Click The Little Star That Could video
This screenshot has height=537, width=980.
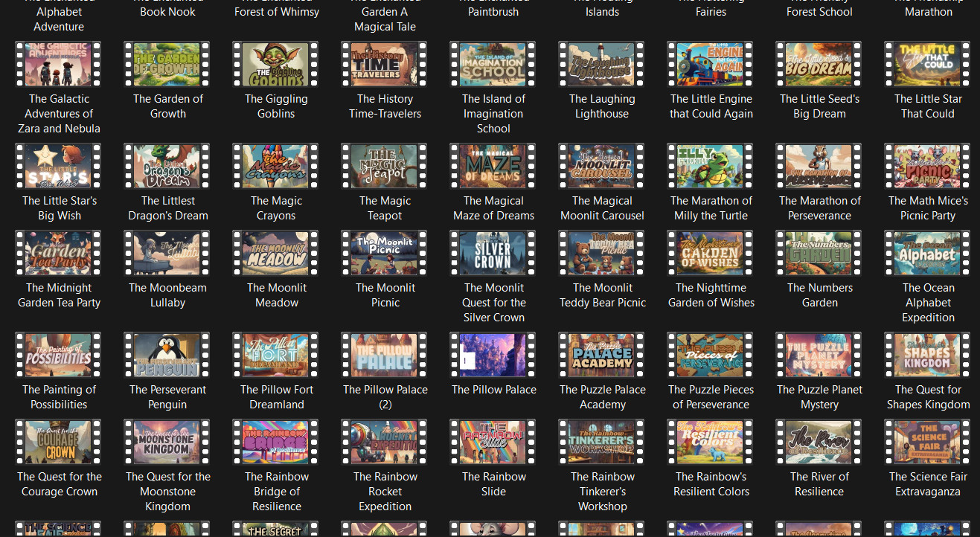click(x=928, y=65)
